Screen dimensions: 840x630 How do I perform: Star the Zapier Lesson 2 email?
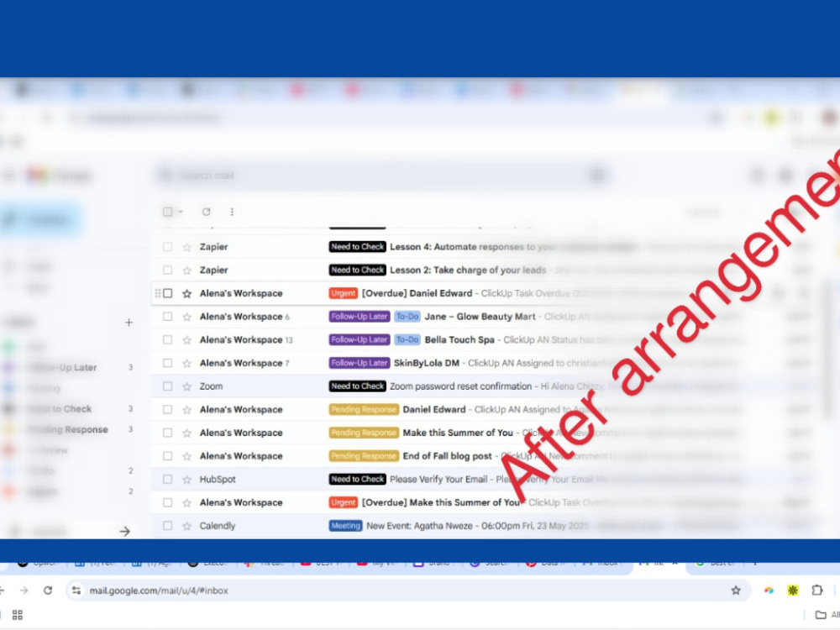click(x=187, y=270)
